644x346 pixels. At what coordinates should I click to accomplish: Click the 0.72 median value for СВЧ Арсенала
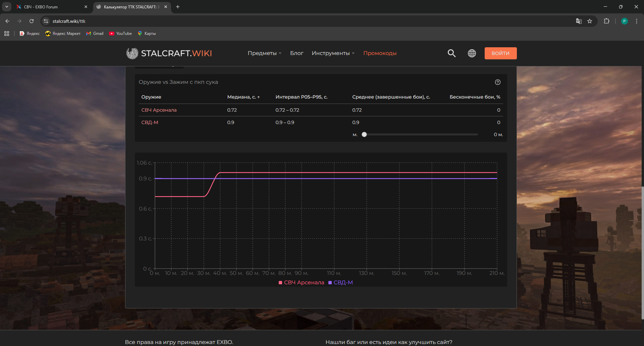tap(232, 110)
